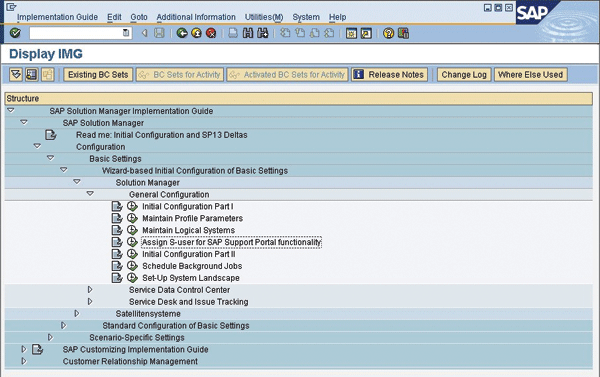This screenshot has width=600, height=377.
Task: Click the Next Page icon
Action: click(315, 33)
